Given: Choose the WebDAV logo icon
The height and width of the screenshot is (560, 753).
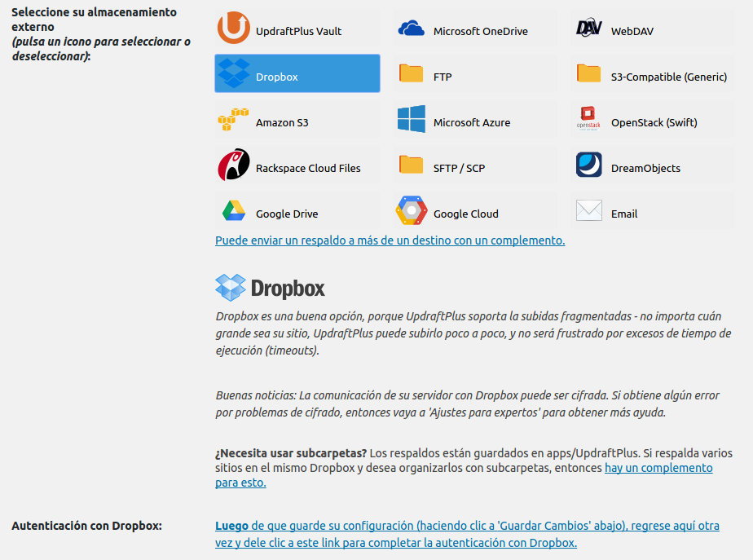Looking at the screenshot, I should click(x=588, y=28).
